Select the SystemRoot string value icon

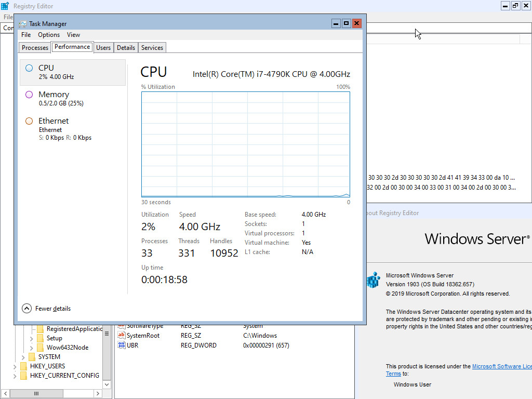122,335
